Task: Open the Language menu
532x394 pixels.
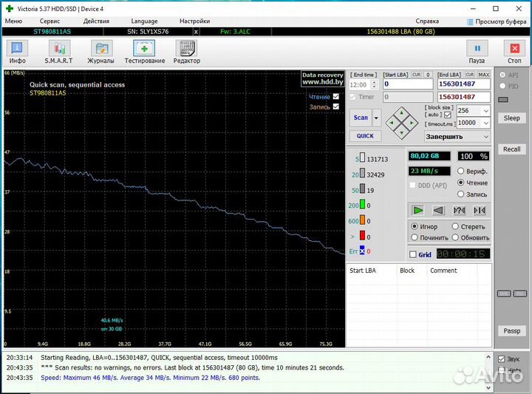Action: [144, 21]
